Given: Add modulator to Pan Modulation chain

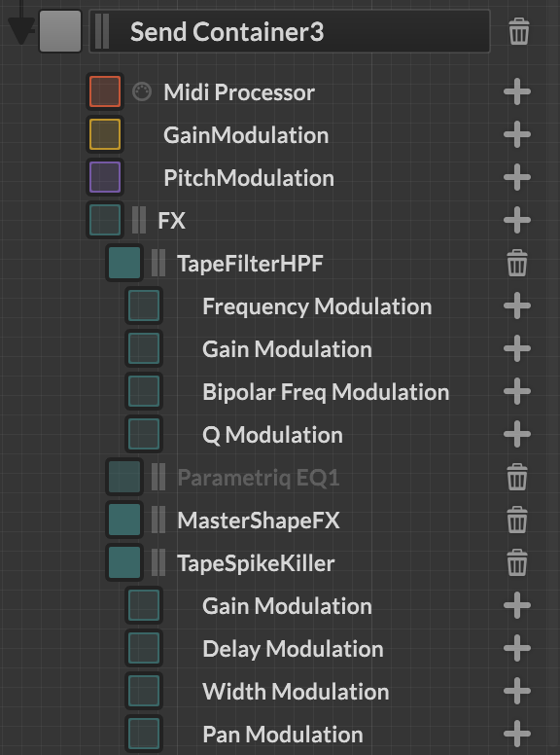Looking at the screenshot, I should pyautogui.click(x=517, y=734).
